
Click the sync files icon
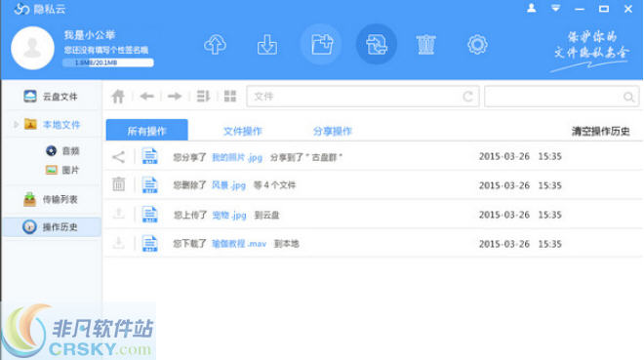[377, 44]
